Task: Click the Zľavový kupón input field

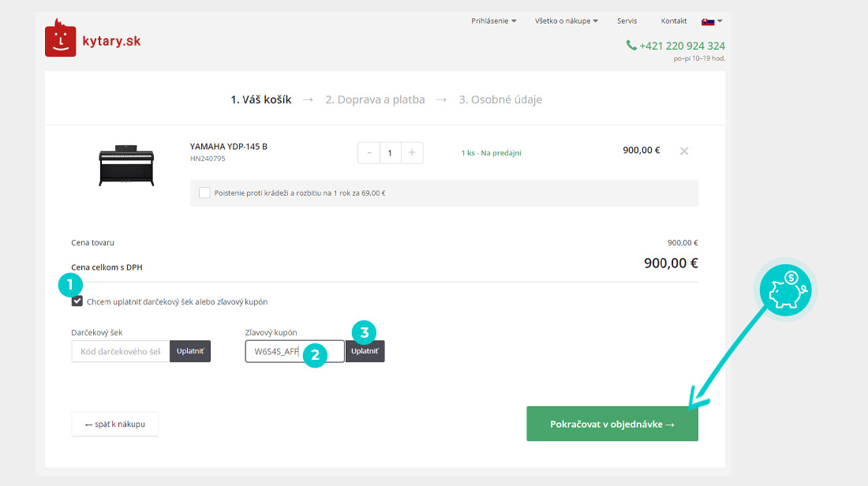Action: click(x=294, y=352)
